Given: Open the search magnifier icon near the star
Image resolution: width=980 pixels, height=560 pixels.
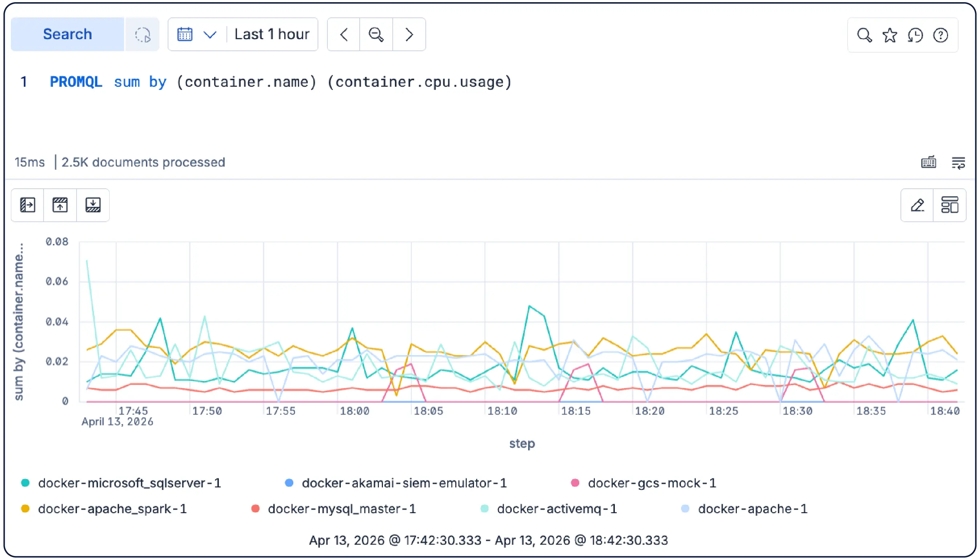Looking at the screenshot, I should click(864, 35).
